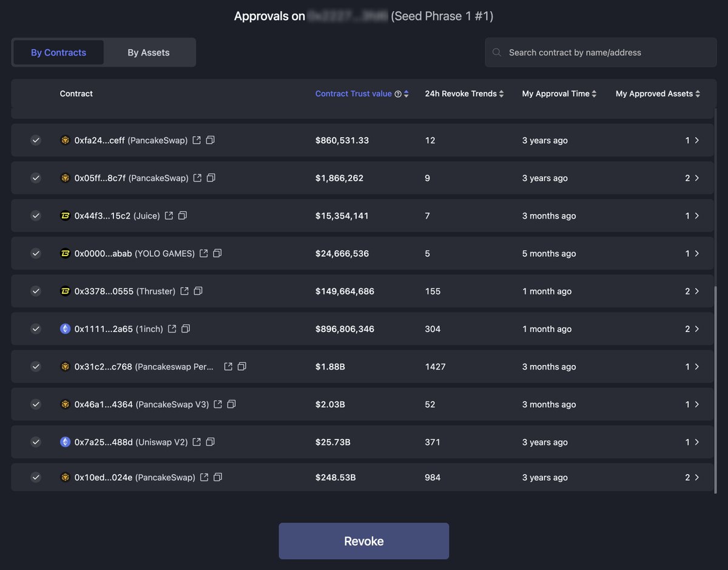This screenshot has width=728, height=570.
Task: Copy the YOLO GAMES contract address
Action: [218, 253]
